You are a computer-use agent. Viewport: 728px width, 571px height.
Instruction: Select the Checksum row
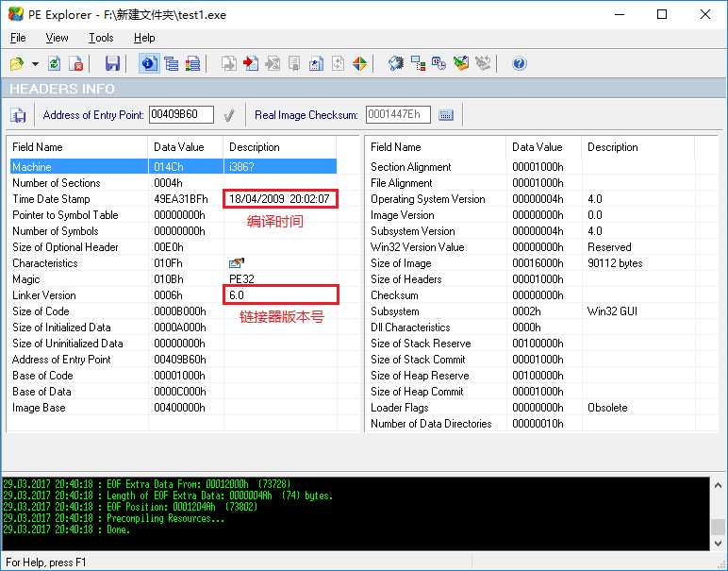coord(532,295)
